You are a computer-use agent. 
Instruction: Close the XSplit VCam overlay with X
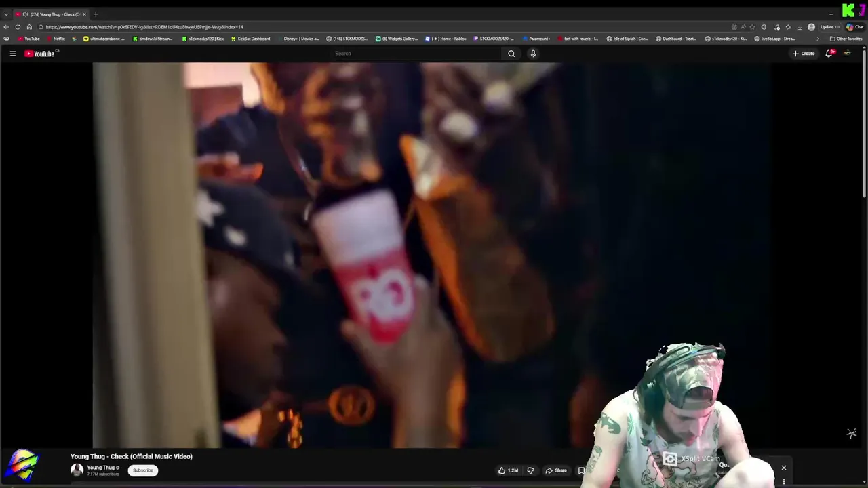pos(783,468)
